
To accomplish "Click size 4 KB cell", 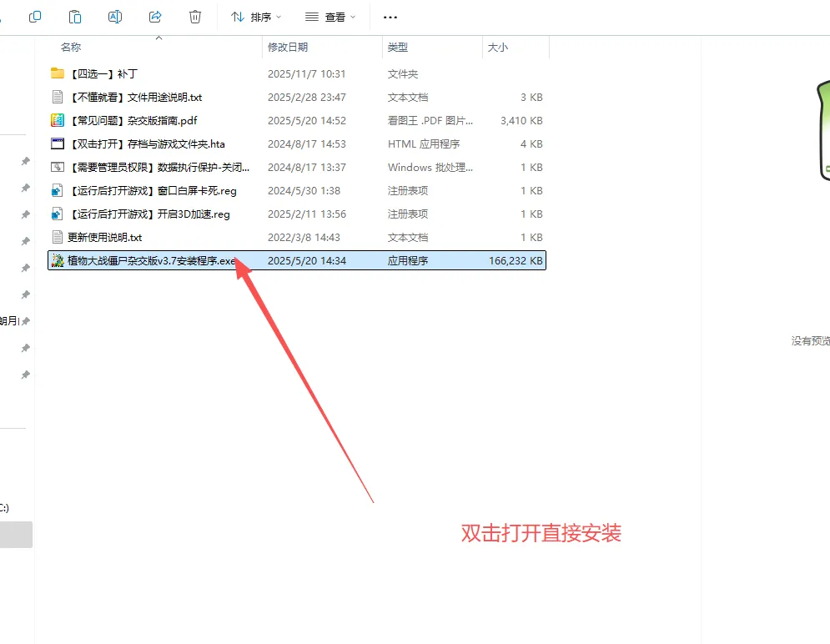I will point(531,144).
